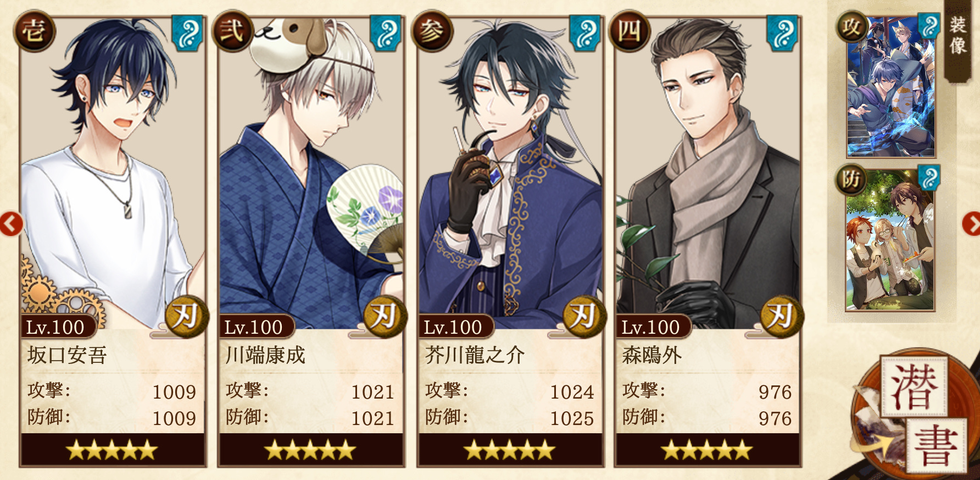Select the 攻 attack equipment card
980x480 pixels.
coord(890,87)
